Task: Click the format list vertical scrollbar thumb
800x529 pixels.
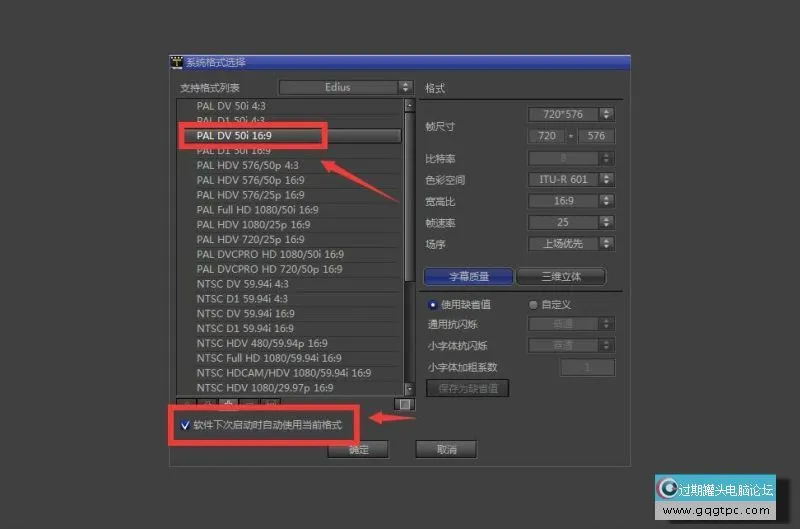Action: 409,196
